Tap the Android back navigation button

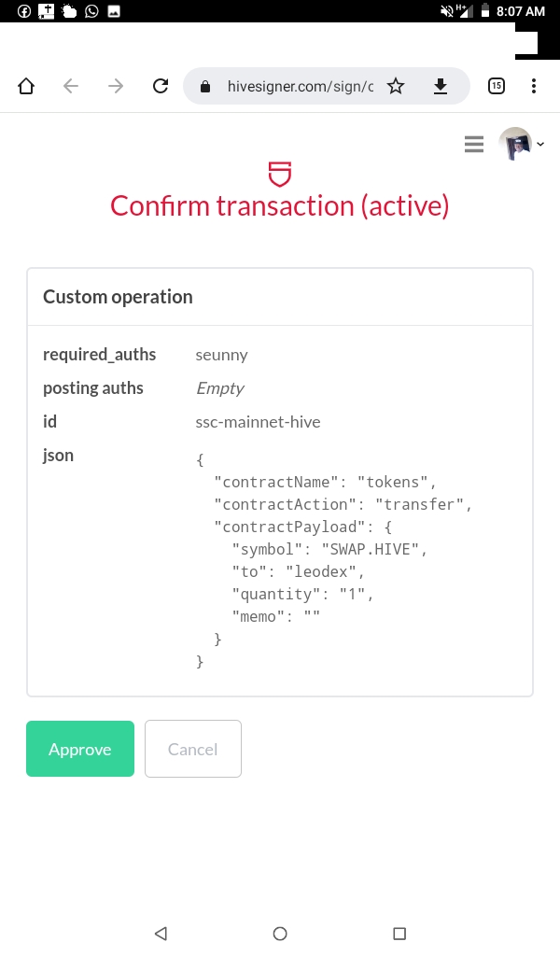tap(161, 934)
